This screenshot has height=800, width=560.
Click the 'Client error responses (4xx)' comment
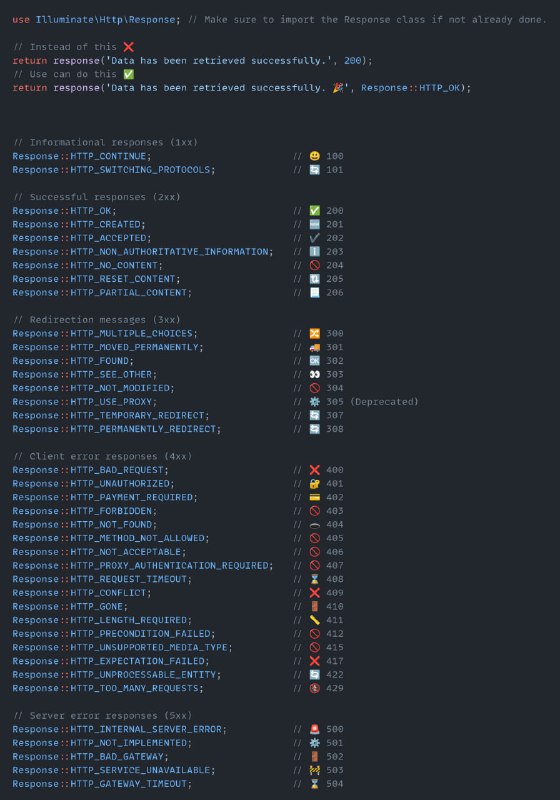103,456
